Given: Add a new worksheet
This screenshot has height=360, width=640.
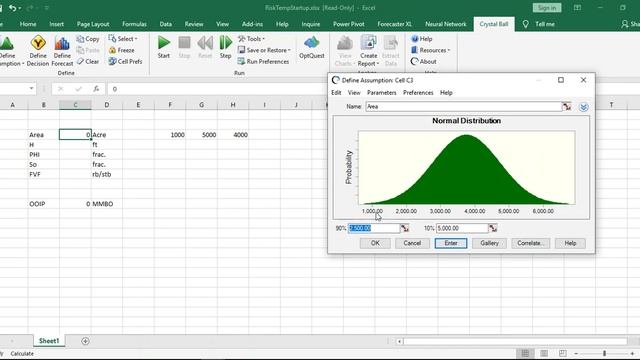Looking at the screenshot, I should 85,341.
